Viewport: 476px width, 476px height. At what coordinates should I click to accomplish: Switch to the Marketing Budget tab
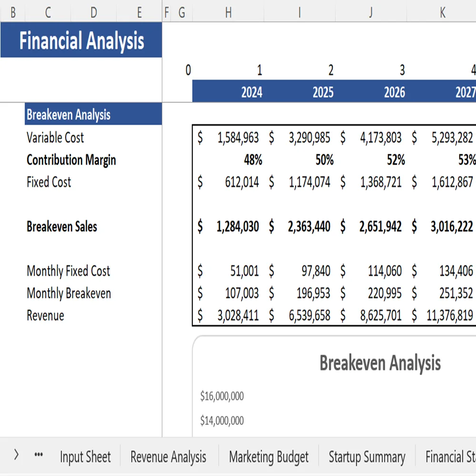[268, 456]
